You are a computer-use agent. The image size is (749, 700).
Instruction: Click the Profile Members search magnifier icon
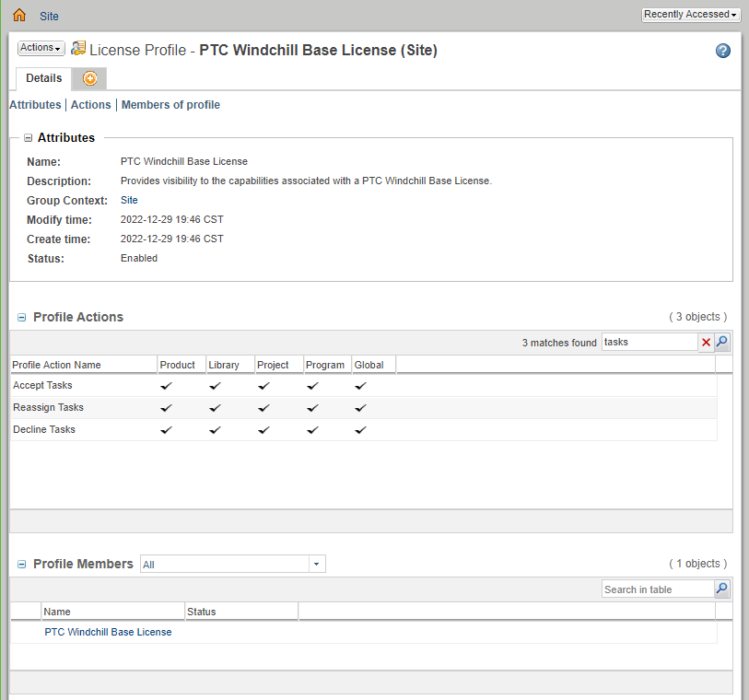pos(722,589)
